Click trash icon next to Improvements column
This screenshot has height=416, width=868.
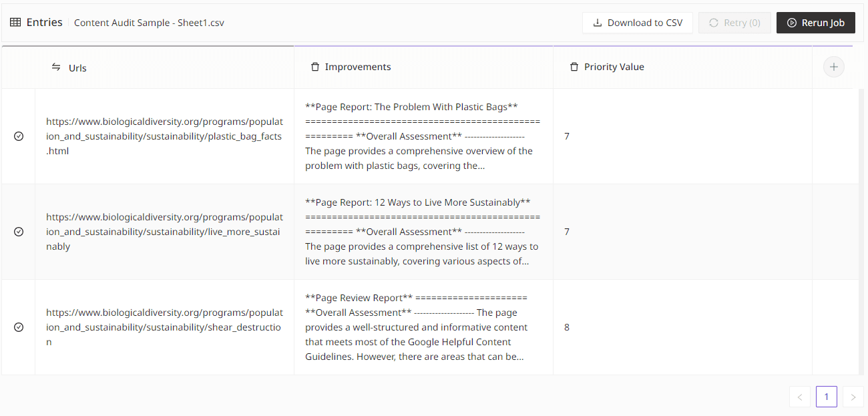(315, 67)
